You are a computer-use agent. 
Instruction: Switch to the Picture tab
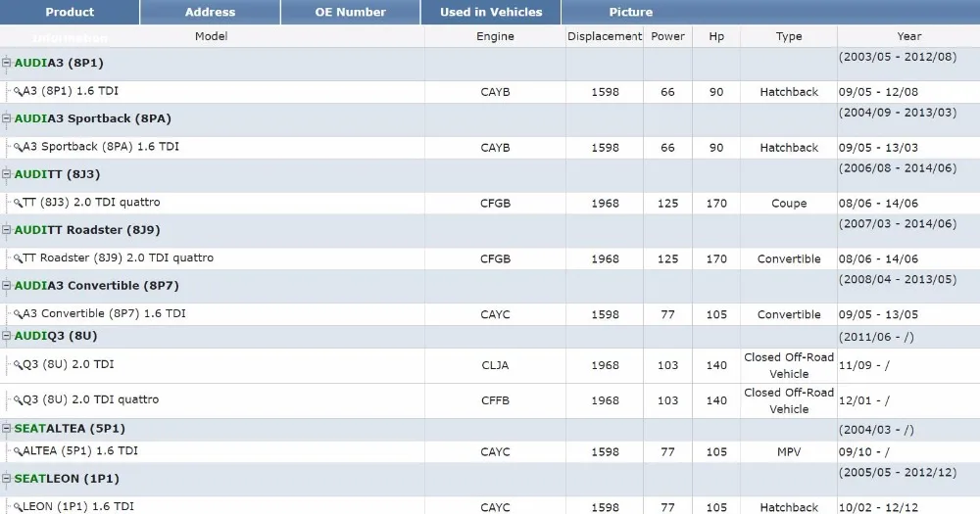pyautogui.click(x=630, y=12)
